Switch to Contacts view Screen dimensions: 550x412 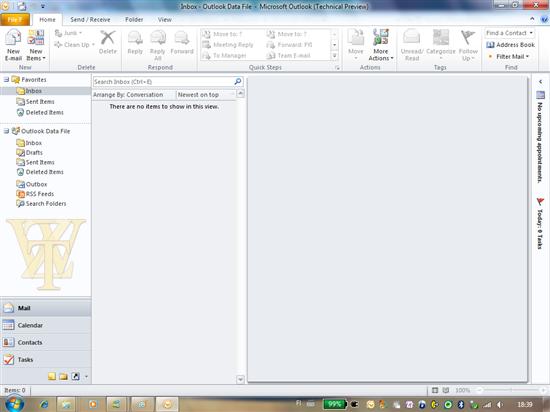click(46, 342)
